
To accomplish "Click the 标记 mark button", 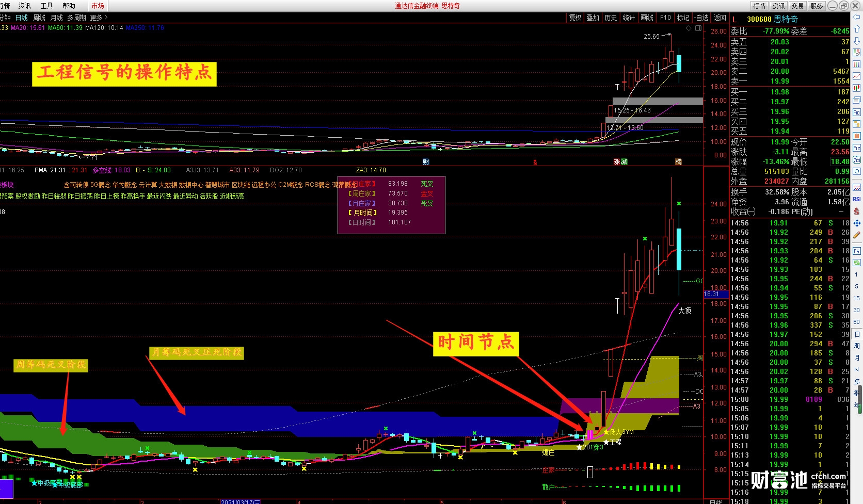I will pyautogui.click(x=683, y=18).
